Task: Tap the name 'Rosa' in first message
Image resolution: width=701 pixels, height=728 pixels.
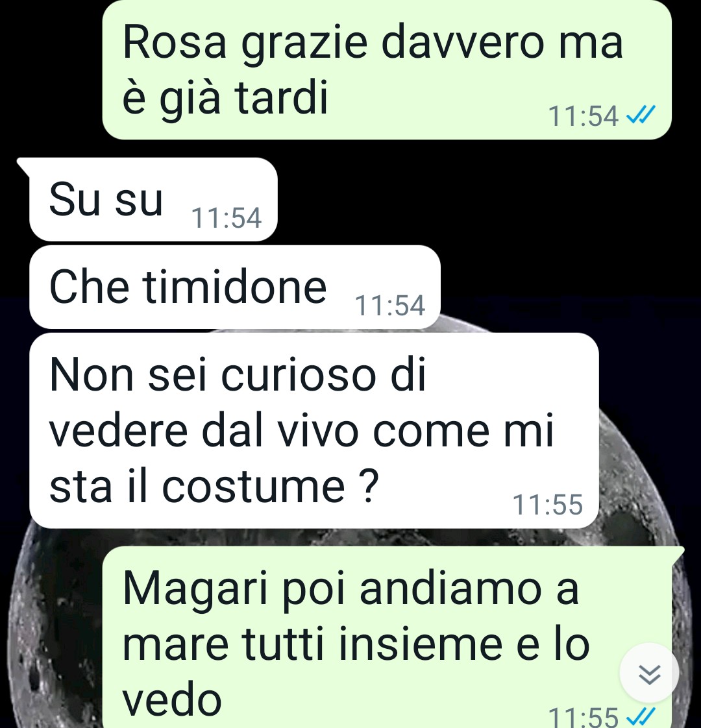Action: click(x=175, y=43)
